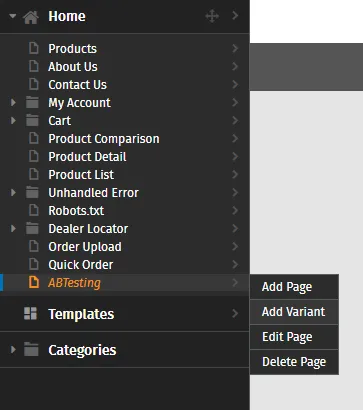Click the Contact Us page icon

pos(33,84)
